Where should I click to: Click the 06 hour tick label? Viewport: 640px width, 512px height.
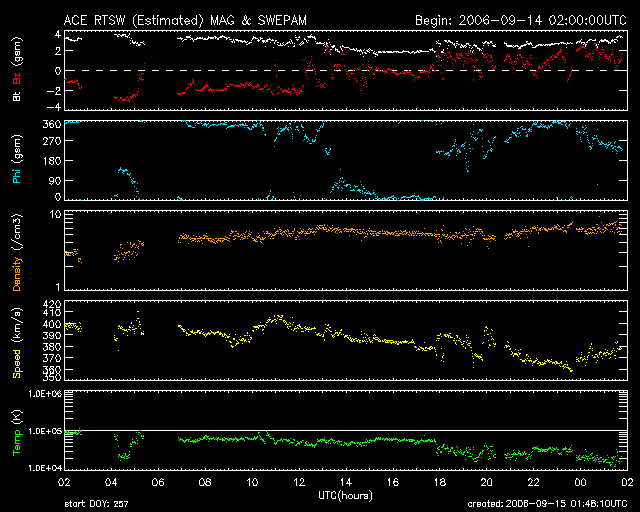pos(158,483)
